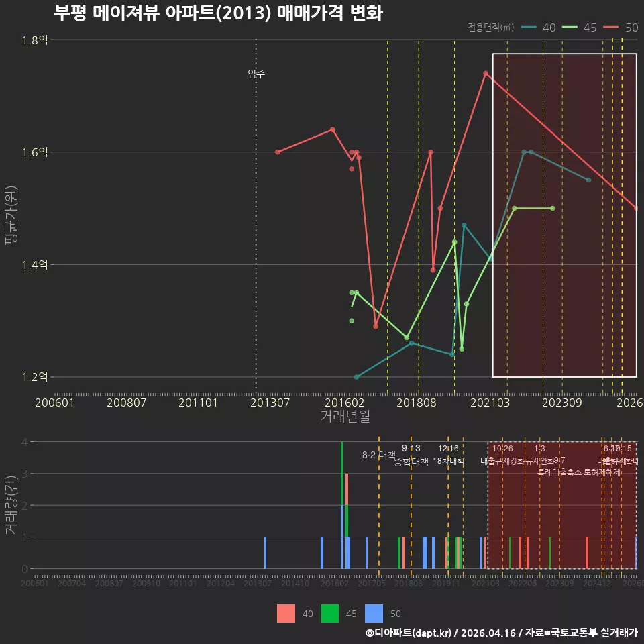644x644 pixels.
Task: Click the 1.2억 y-axis label
Action: point(35,377)
